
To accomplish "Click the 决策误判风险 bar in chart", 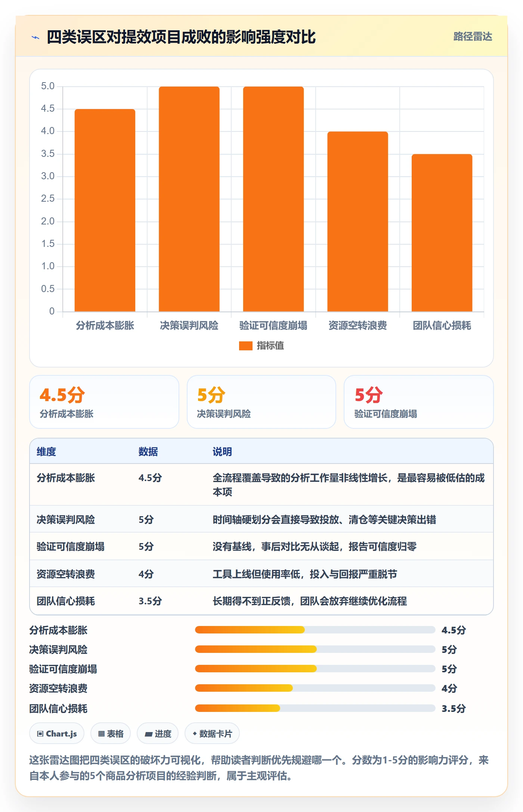I will click(189, 199).
